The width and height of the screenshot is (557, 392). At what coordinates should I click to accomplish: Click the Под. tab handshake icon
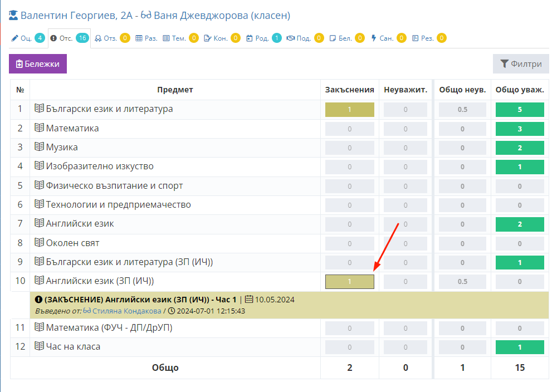(290, 38)
